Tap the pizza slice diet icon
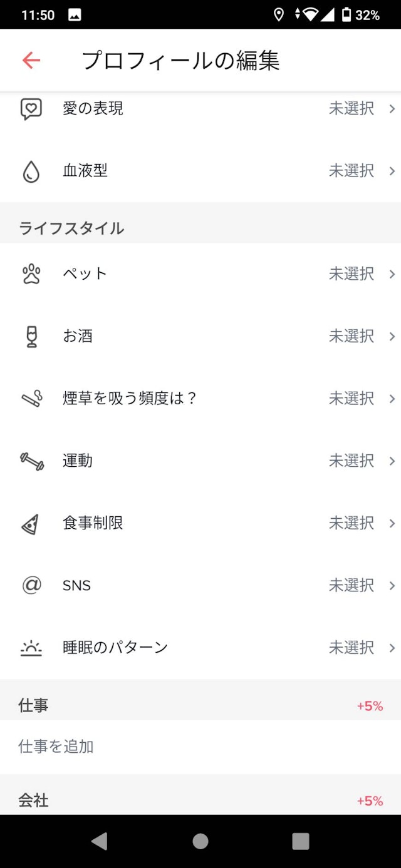The height and width of the screenshot is (868, 401). tap(31, 524)
